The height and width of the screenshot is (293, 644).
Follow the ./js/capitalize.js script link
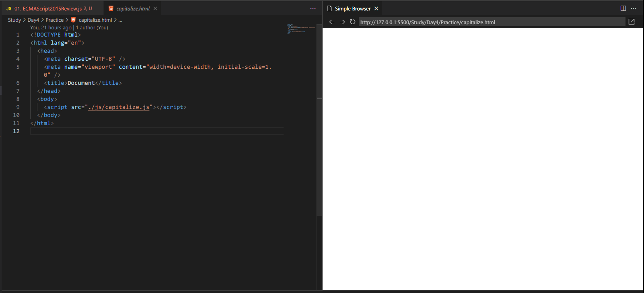[x=119, y=107]
